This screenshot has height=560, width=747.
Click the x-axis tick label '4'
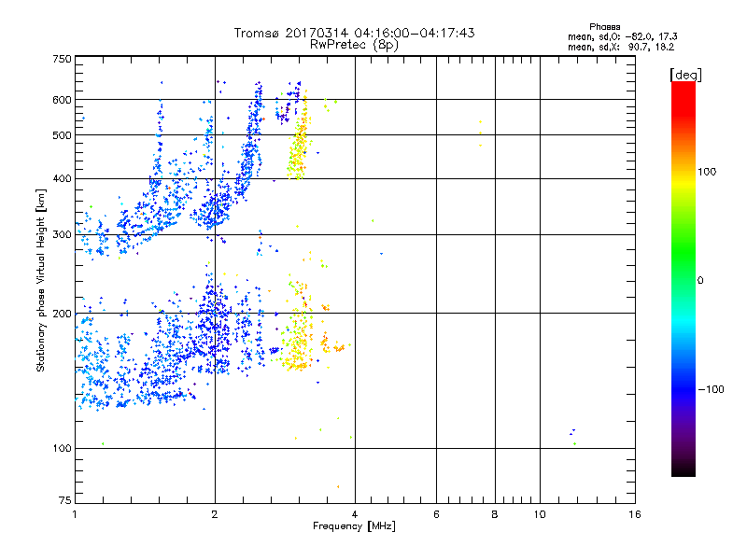(x=355, y=514)
